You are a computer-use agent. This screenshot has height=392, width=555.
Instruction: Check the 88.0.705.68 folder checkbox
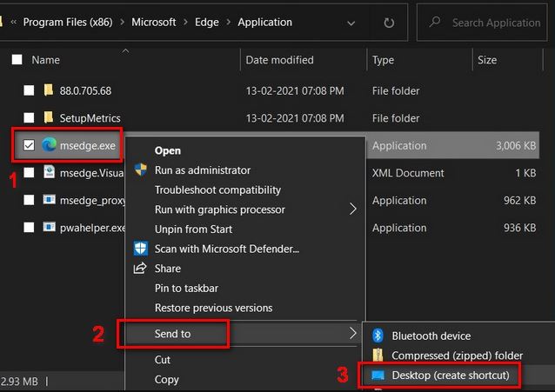click(x=29, y=90)
